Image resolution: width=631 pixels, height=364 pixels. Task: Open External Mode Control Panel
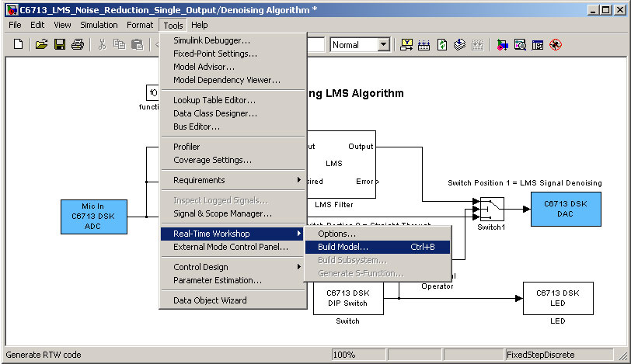click(x=233, y=247)
